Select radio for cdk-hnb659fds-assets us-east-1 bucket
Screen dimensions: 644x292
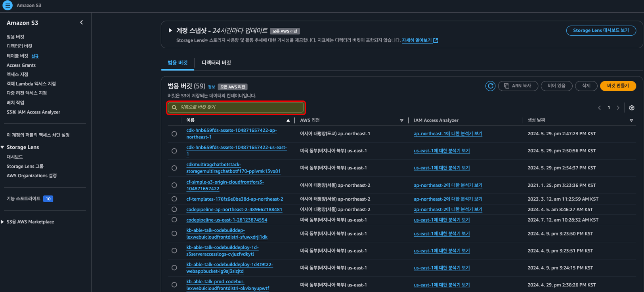174,151
